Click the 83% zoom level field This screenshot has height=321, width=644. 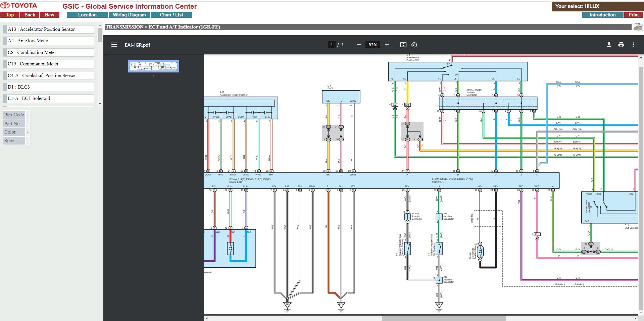373,45
